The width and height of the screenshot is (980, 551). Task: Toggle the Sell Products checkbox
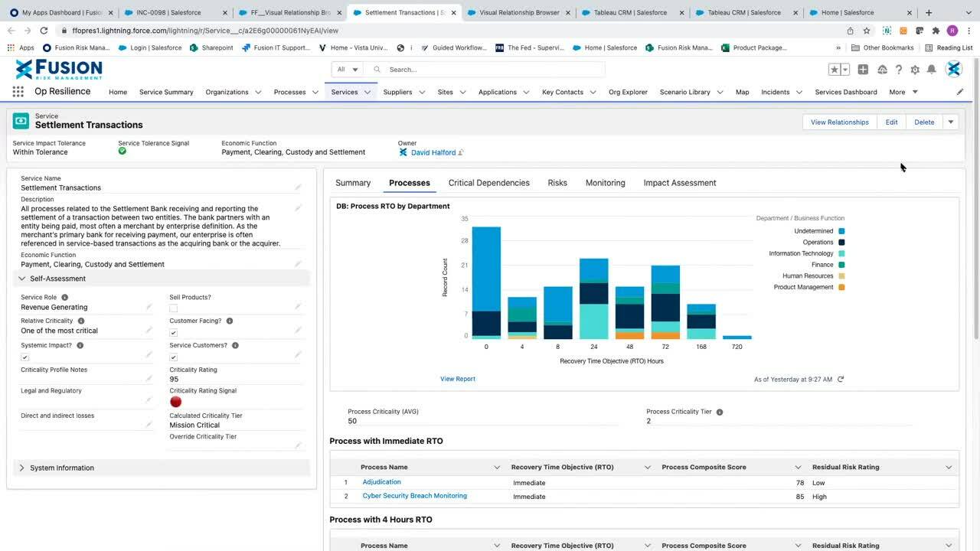[173, 308]
